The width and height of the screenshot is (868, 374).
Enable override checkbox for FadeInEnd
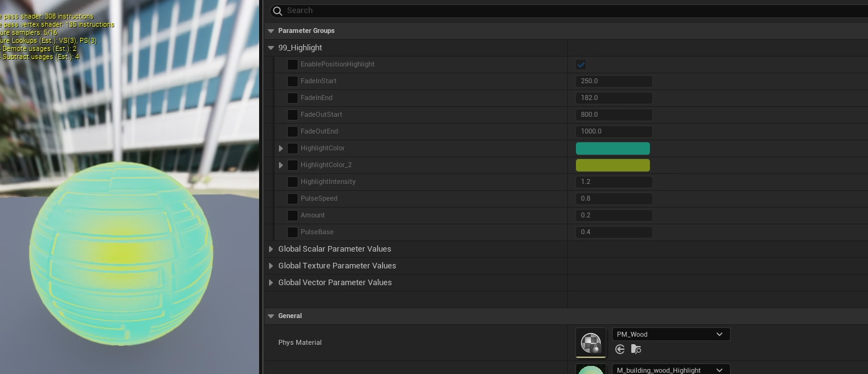click(292, 98)
